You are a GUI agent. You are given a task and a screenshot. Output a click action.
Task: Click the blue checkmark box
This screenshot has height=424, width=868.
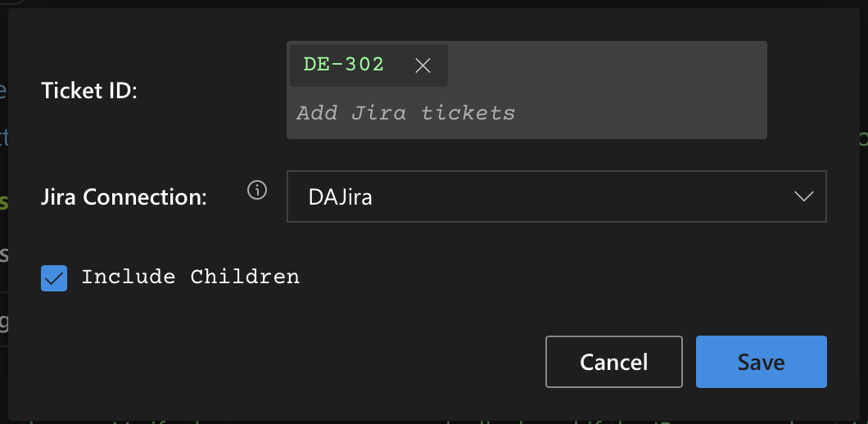(x=54, y=277)
